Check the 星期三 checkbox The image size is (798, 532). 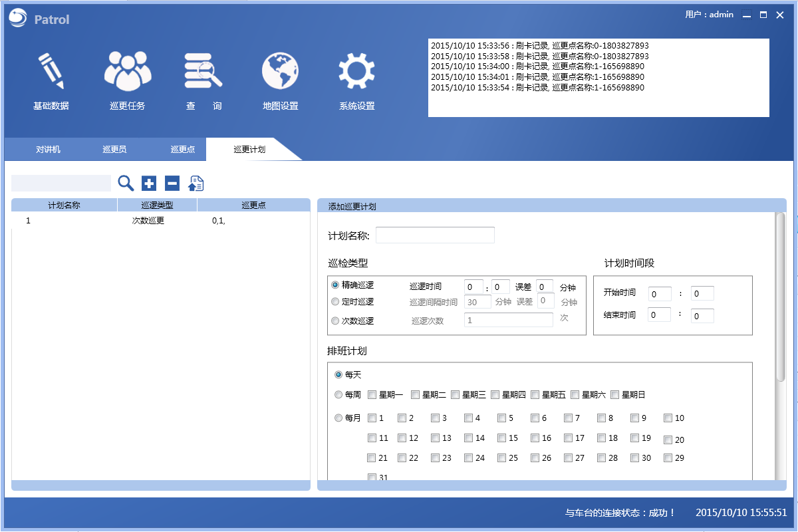pos(456,395)
